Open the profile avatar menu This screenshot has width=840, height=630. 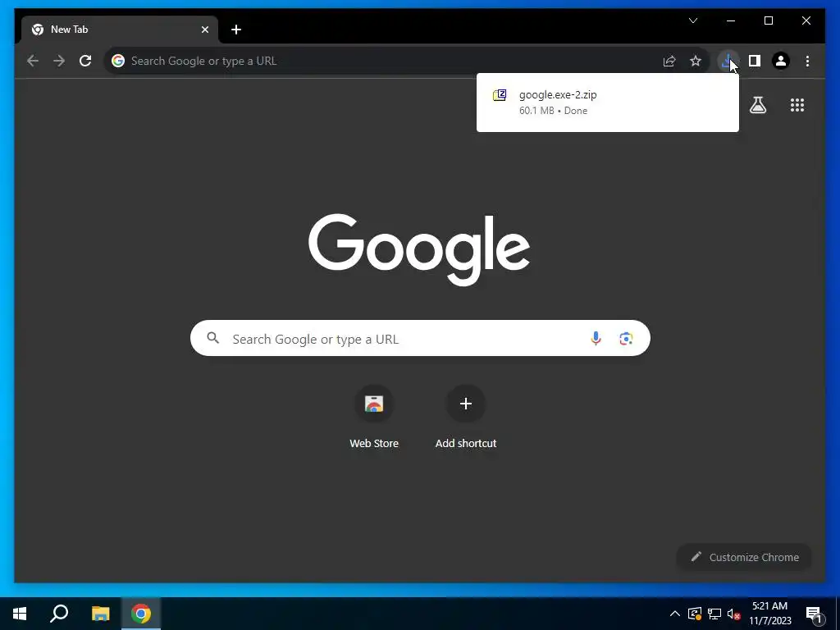point(781,61)
